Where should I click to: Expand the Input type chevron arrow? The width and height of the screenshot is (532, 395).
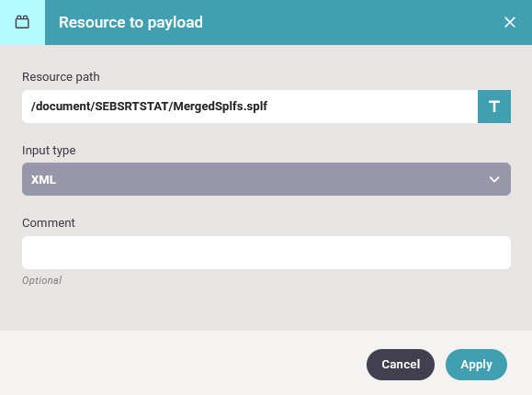[494, 179]
